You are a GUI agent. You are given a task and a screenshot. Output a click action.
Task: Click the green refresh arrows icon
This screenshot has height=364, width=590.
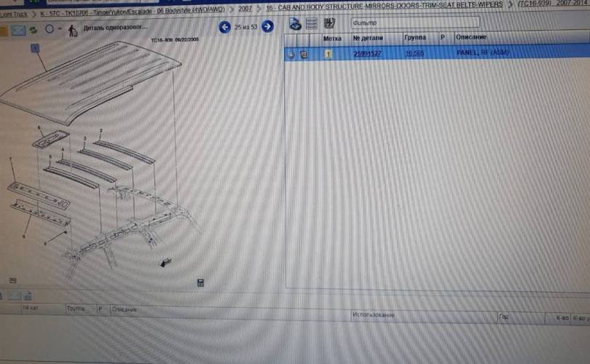[x=34, y=31]
